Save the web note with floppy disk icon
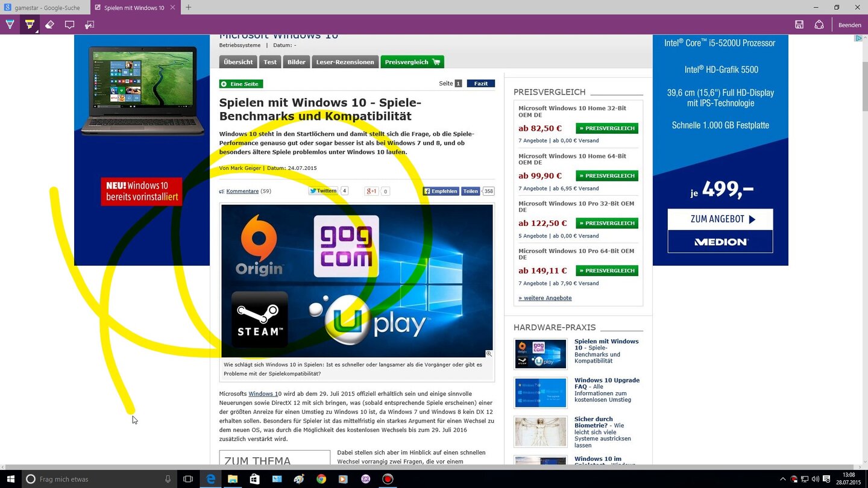This screenshot has width=868, height=488. click(799, 25)
